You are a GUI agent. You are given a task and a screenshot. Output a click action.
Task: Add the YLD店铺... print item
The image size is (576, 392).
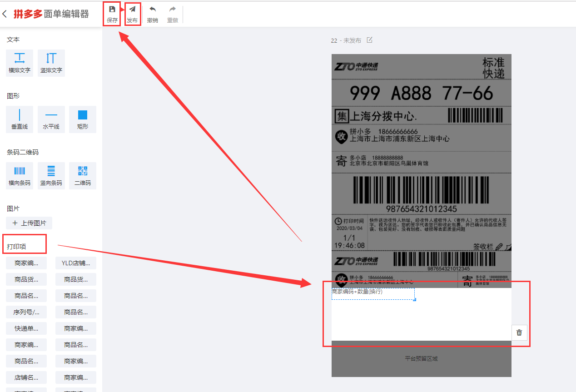76,263
